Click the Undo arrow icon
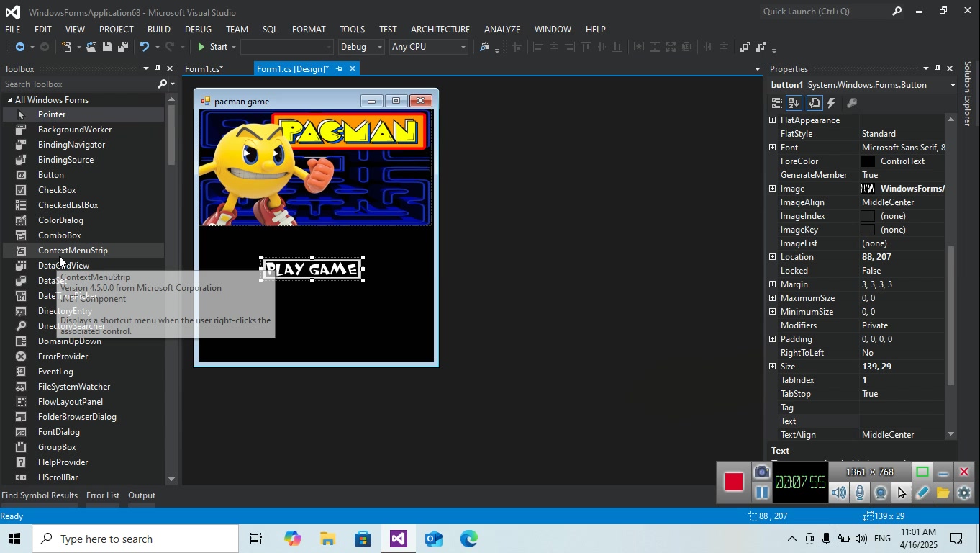The image size is (980, 553). point(145,47)
